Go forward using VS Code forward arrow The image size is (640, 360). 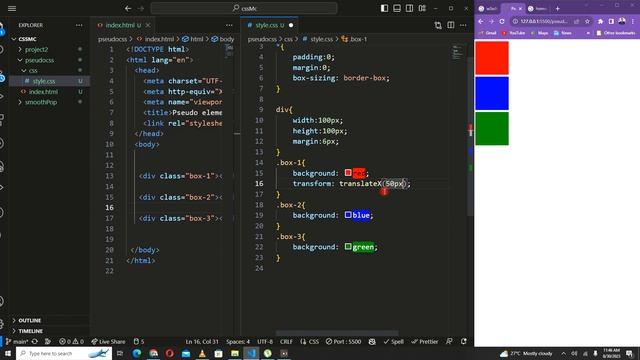[x=141, y=8]
